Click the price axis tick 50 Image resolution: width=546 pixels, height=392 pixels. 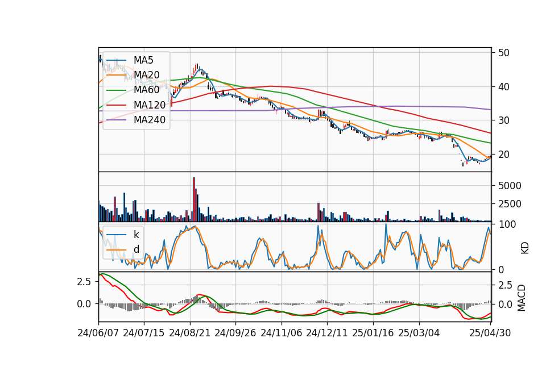pos(503,53)
